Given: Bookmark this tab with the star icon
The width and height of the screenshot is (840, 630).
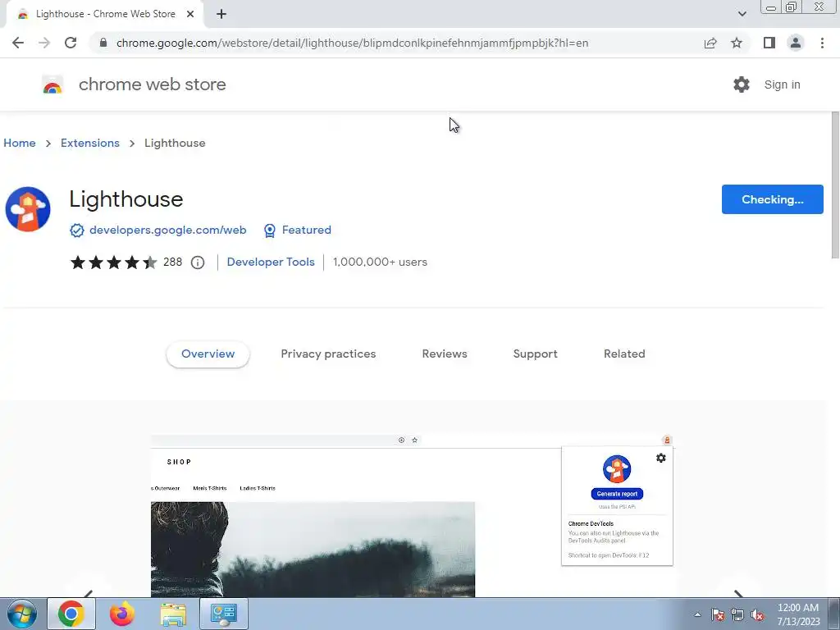Looking at the screenshot, I should [737, 43].
